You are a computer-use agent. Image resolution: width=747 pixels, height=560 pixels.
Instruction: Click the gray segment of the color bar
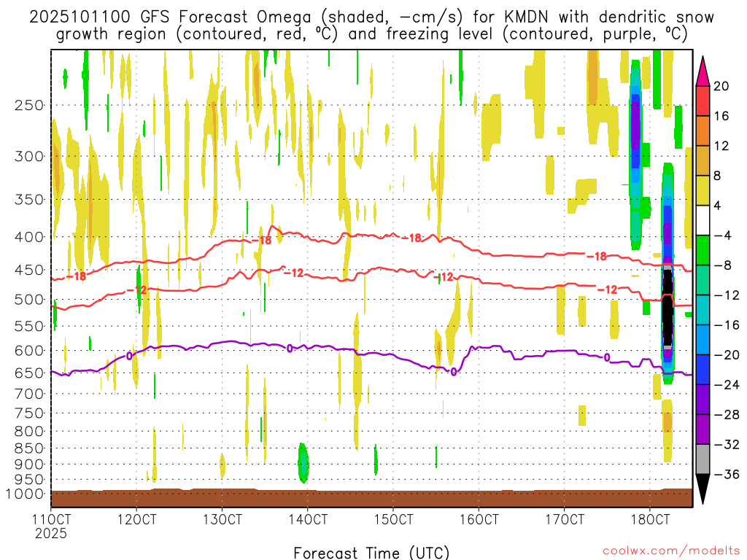703,459
